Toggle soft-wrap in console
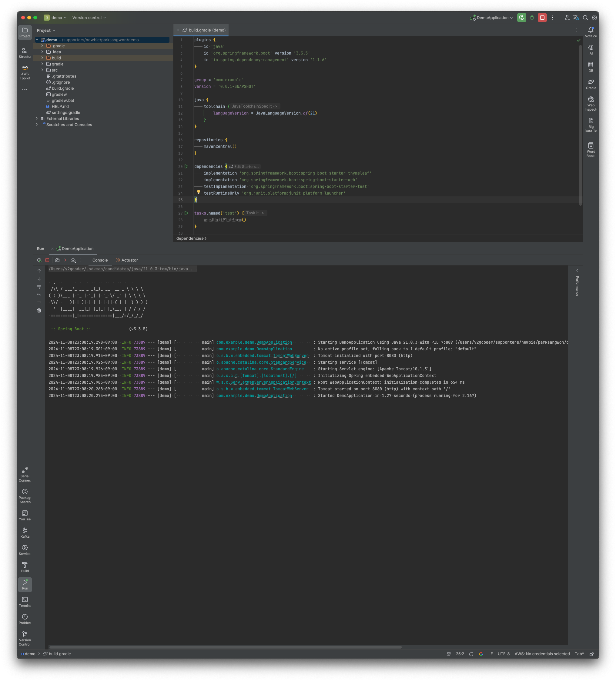Image resolution: width=616 pixels, height=681 pixels. [39, 287]
